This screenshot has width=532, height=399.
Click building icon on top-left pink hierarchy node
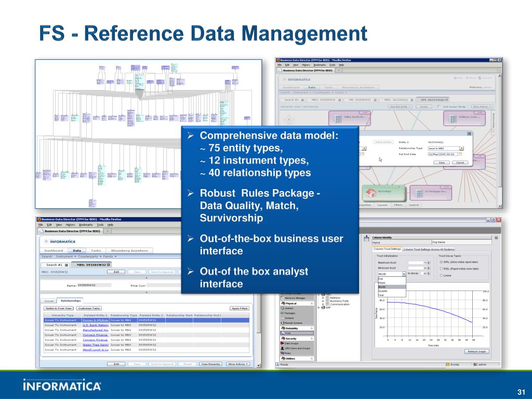click(337, 119)
